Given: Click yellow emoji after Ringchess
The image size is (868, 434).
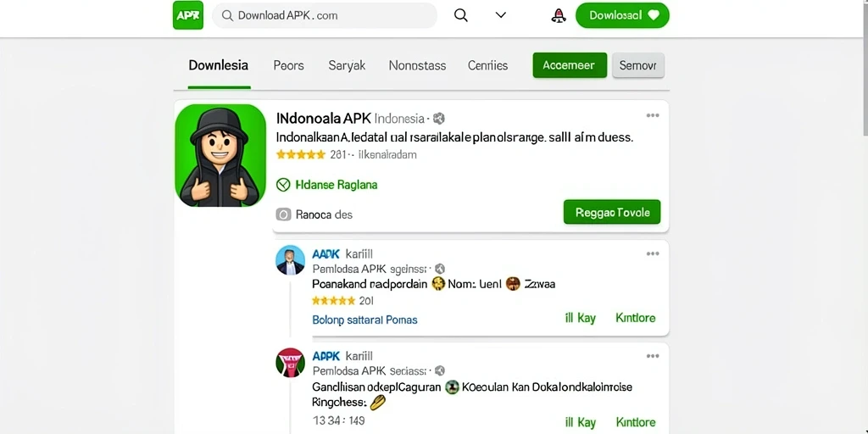Looking at the screenshot, I should 377,403.
